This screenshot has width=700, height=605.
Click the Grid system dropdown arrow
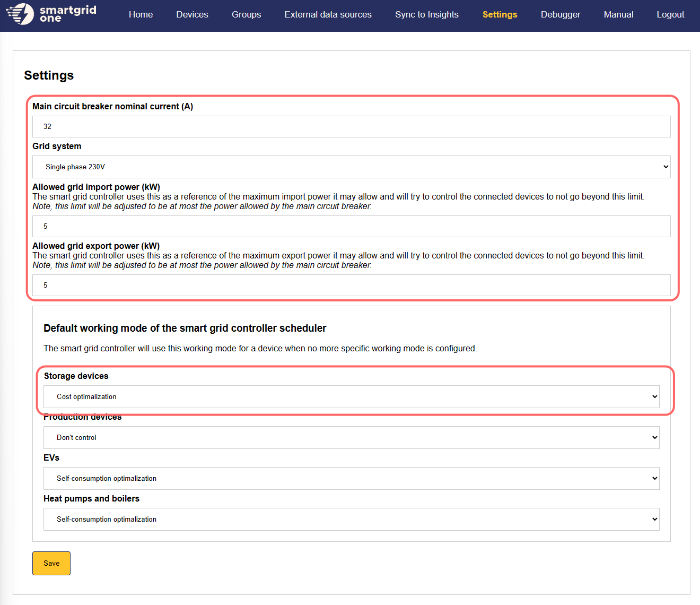[666, 167]
